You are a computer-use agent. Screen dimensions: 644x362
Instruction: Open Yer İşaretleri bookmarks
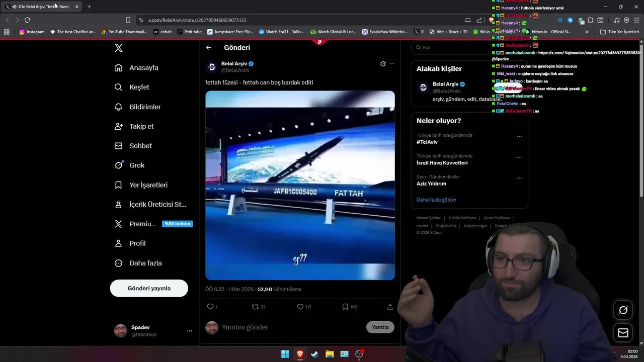click(x=141, y=185)
